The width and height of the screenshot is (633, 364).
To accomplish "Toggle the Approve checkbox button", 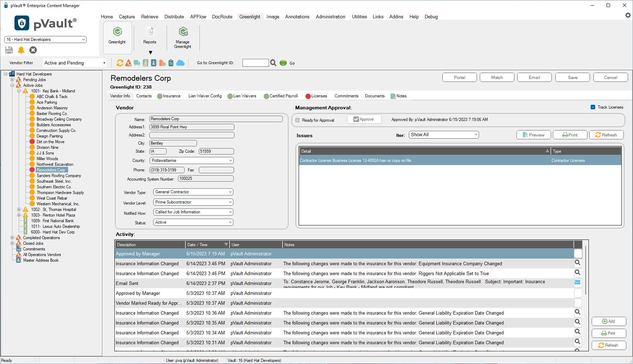I will (364, 119).
